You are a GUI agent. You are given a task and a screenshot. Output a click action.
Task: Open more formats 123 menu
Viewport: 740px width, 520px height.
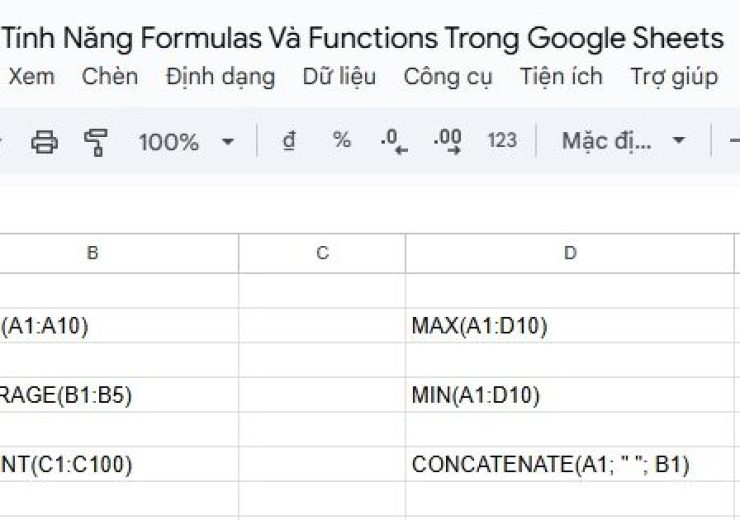[502, 141]
